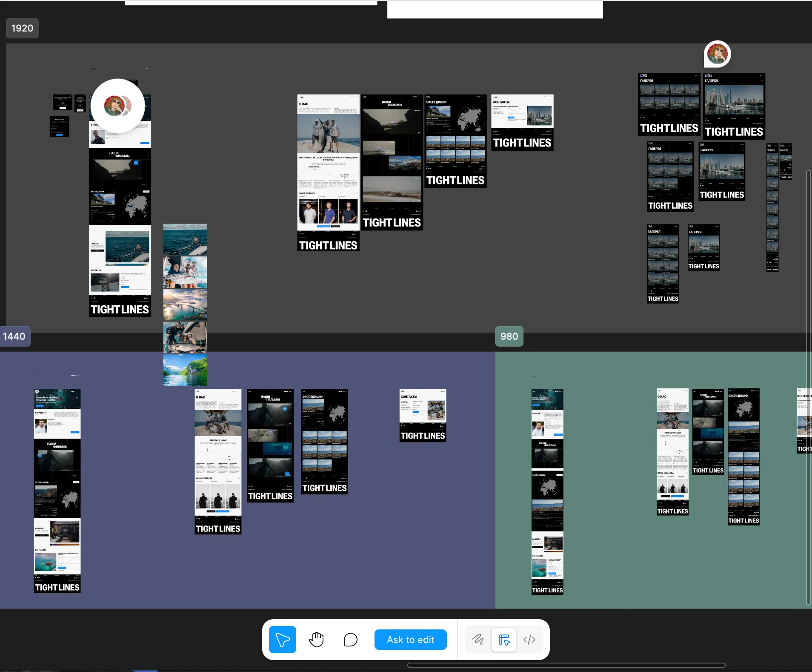Image resolution: width=812 pixels, height=672 pixels.
Task: Select КОНТАКТЫ frame in the 1440 section
Action: tap(423, 415)
